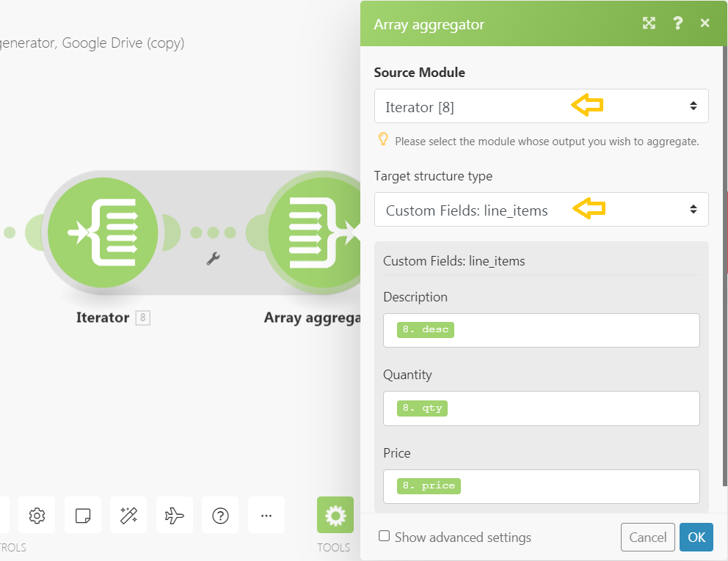Open help via the question mark toolbar icon
Viewport: 728px width, 561px height.
coord(219,515)
